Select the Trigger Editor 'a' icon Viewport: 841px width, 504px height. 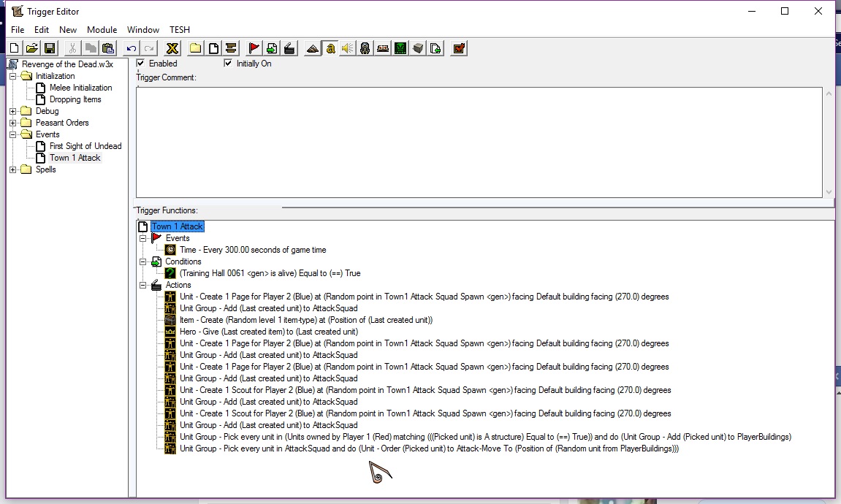coord(330,49)
